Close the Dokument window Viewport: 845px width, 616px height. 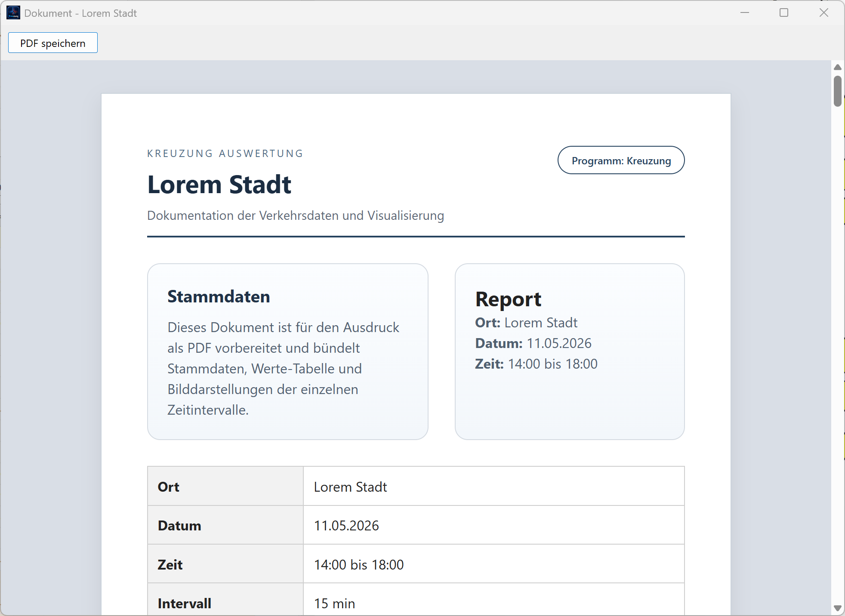pyautogui.click(x=824, y=13)
